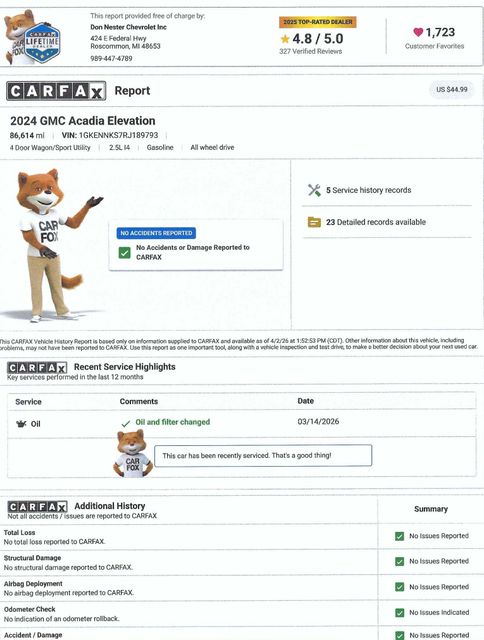This screenshot has width=484, height=640.
Task: Click the oil can icon in Service column
Action: [x=21, y=424]
